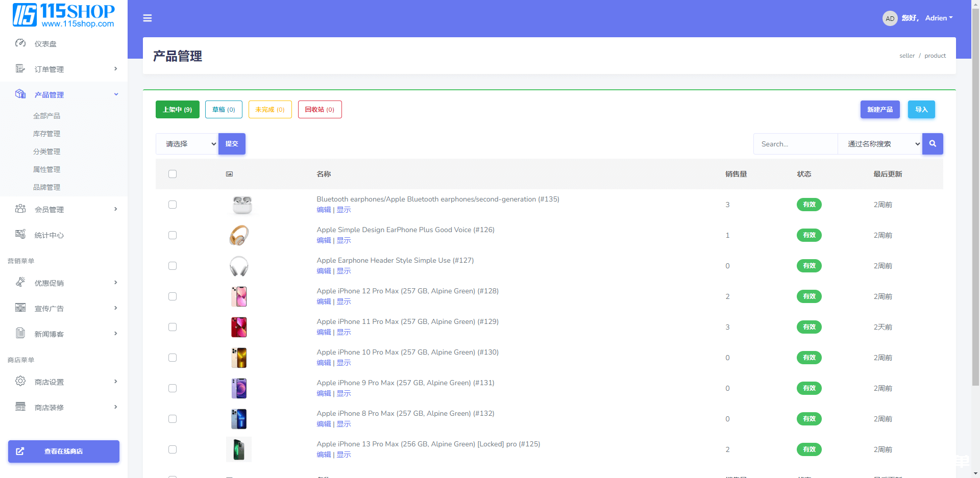
Task: Click the image column header icon
Action: click(x=229, y=174)
